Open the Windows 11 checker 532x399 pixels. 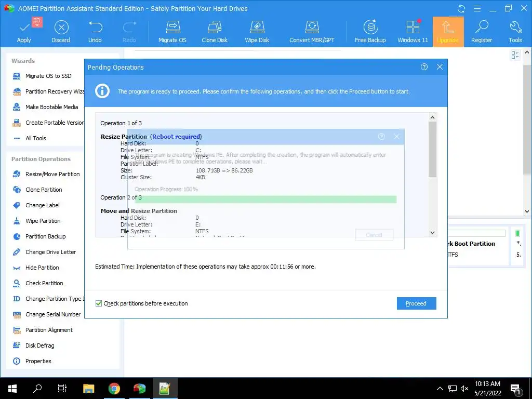click(x=413, y=32)
